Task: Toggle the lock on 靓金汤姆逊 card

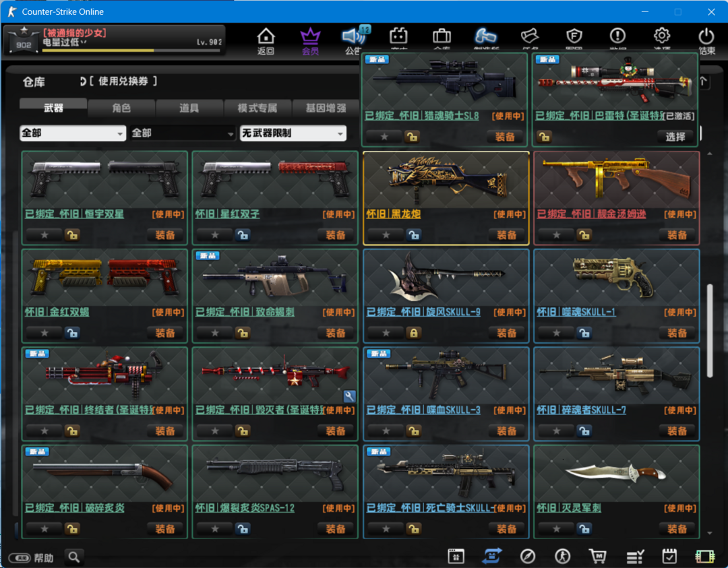Action: (x=584, y=234)
